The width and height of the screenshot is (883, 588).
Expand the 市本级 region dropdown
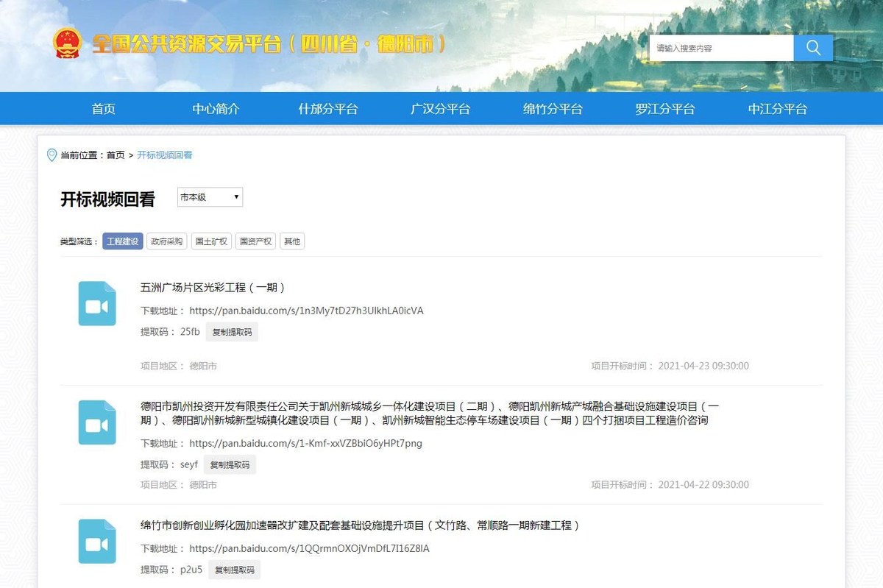click(x=210, y=197)
